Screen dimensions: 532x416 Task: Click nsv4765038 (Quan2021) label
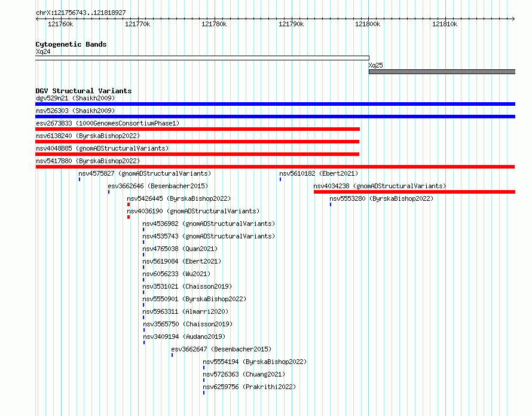(180, 249)
